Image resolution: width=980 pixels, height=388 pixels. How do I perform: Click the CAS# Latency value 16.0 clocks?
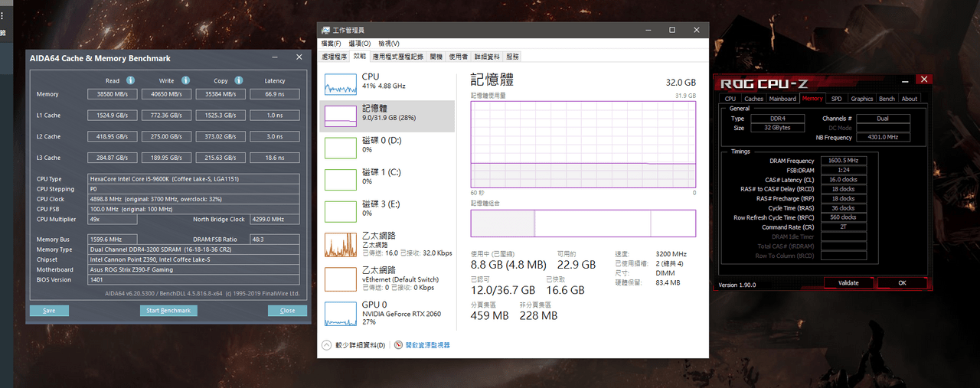tap(843, 179)
